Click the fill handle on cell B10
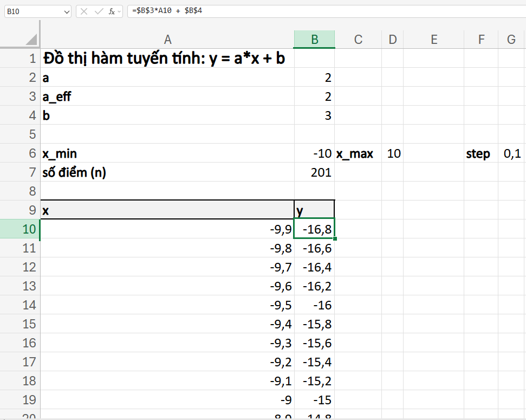 pyautogui.click(x=335, y=237)
